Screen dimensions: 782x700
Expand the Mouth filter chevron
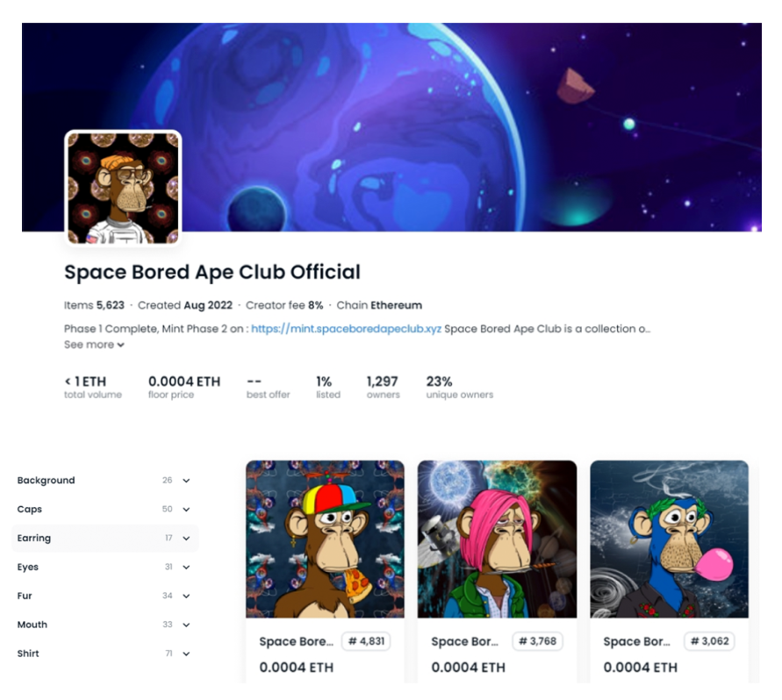click(186, 625)
